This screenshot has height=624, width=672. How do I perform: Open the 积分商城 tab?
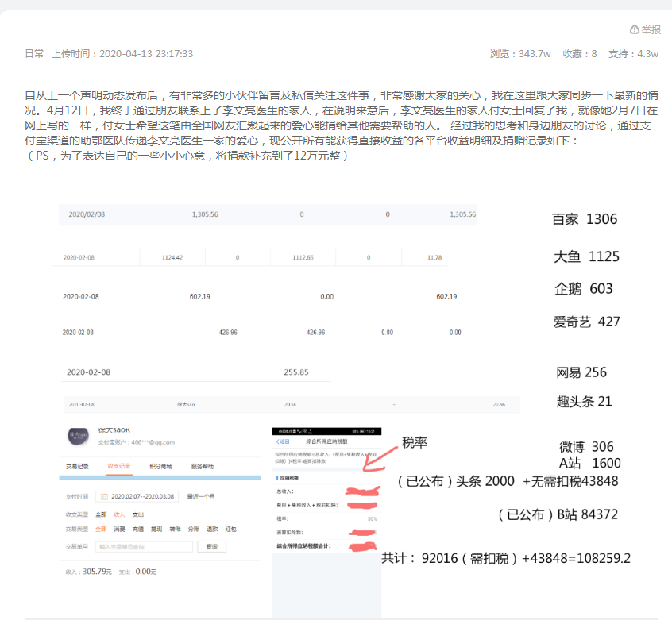point(160,466)
